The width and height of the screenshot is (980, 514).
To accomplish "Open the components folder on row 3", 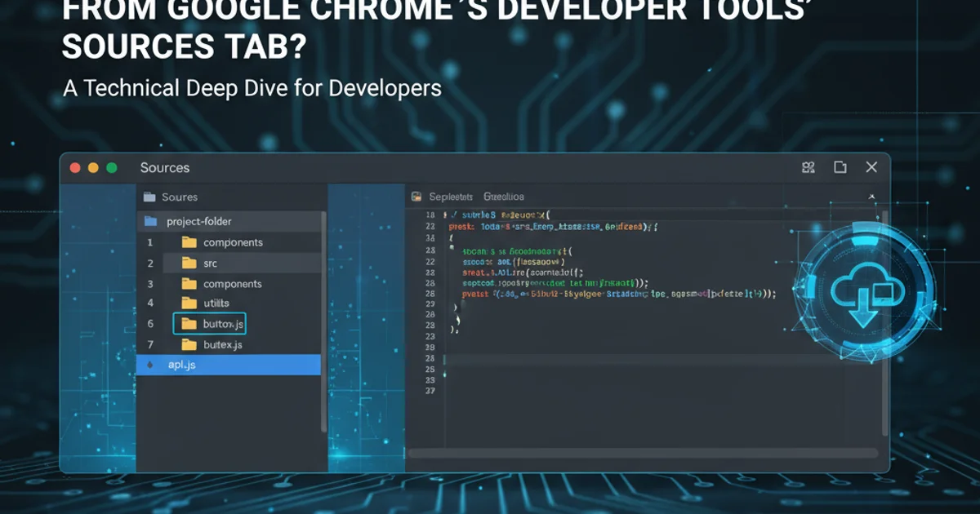I will pos(232,284).
